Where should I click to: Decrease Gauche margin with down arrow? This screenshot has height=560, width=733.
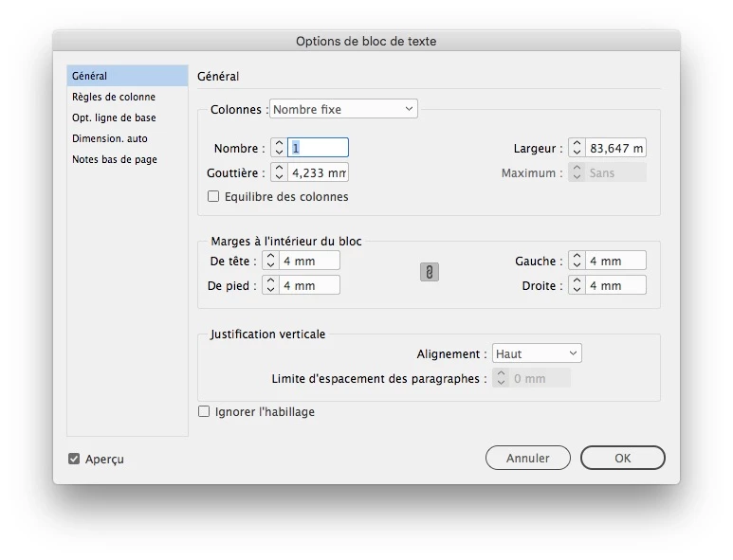tap(577, 265)
